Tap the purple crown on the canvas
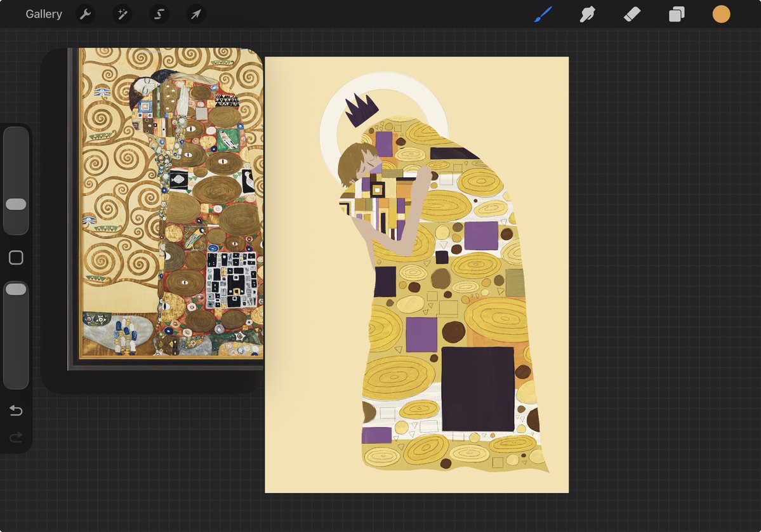This screenshot has width=761, height=532. coord(361,110)
